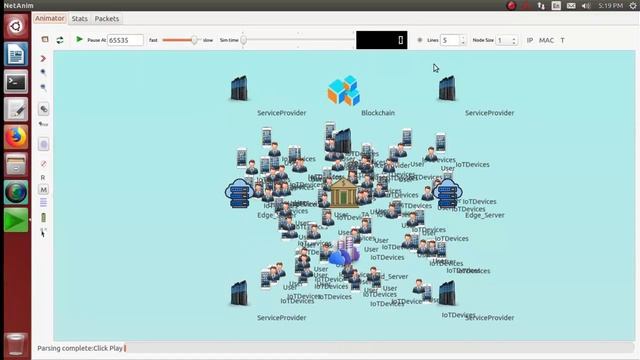Open the system gear menu
This screenshot has width=640, height=360.
tap(633, 5)
